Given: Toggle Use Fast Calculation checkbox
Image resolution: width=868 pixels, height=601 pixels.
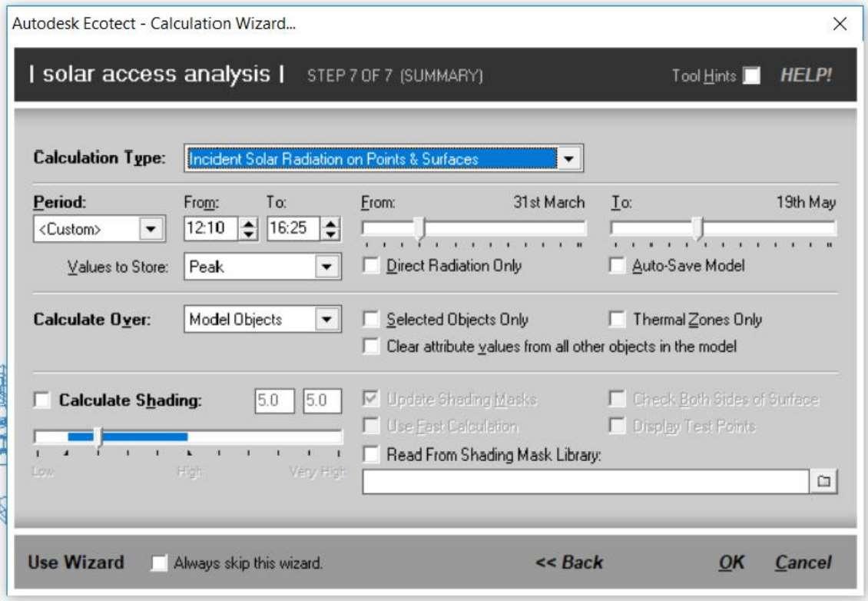Looking at the screenshot, I should [371, 426].
